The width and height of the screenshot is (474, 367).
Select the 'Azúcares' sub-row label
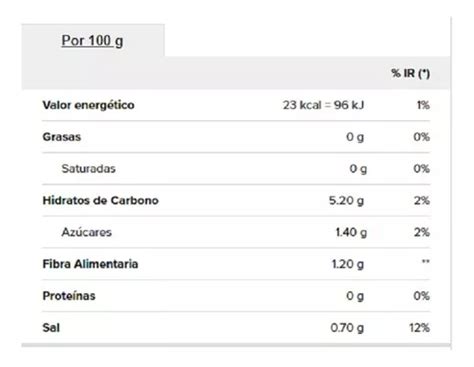coord(87,232)
